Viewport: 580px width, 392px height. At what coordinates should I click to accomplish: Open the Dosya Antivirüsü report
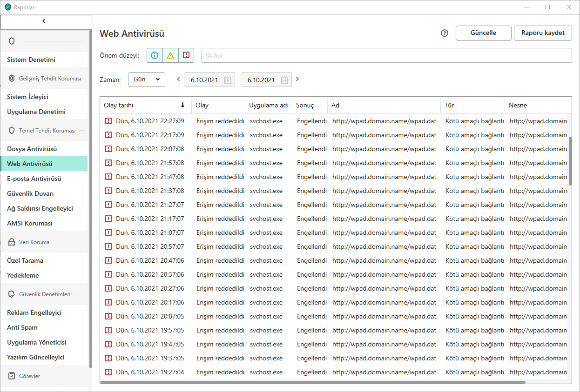[x=32, y=149]
